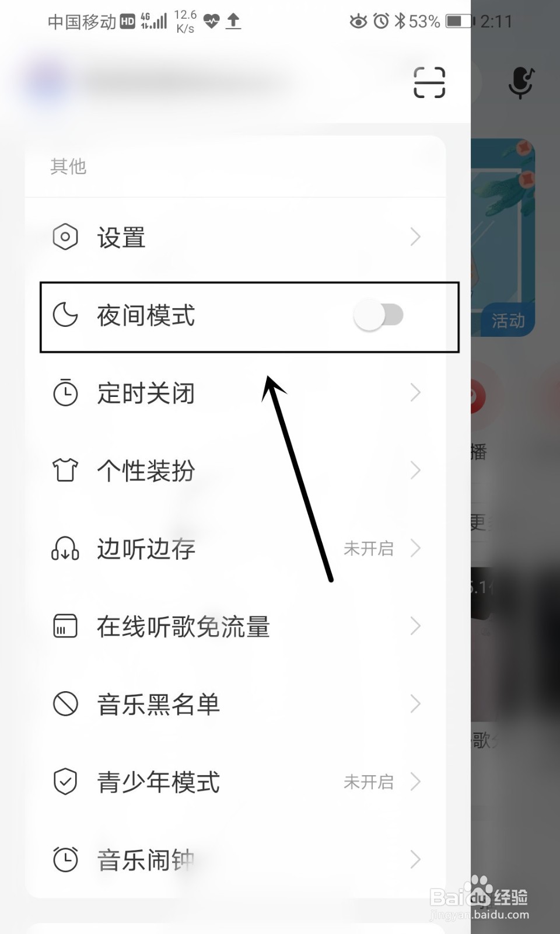Tap 未开启 status next to 青少年模式
Viewport: 560px width, 934px height.
pyautogui.click(x=369, y=782)
